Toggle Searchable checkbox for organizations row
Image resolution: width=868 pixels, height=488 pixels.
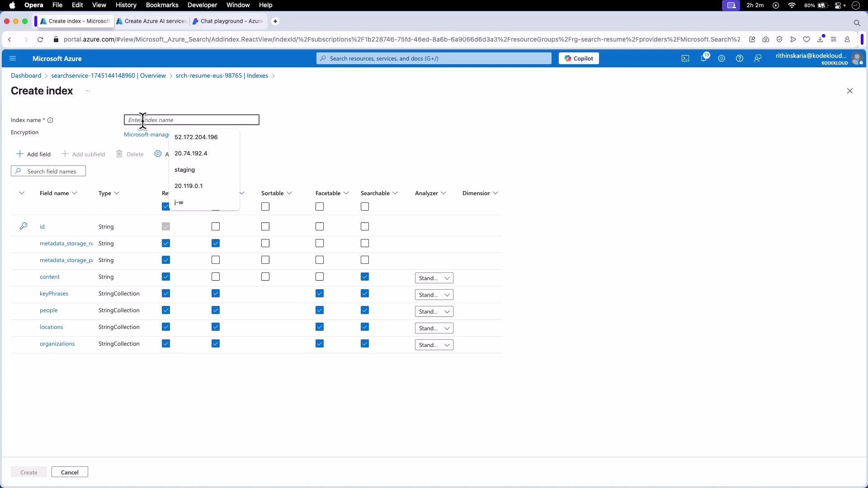click(365, 343)
